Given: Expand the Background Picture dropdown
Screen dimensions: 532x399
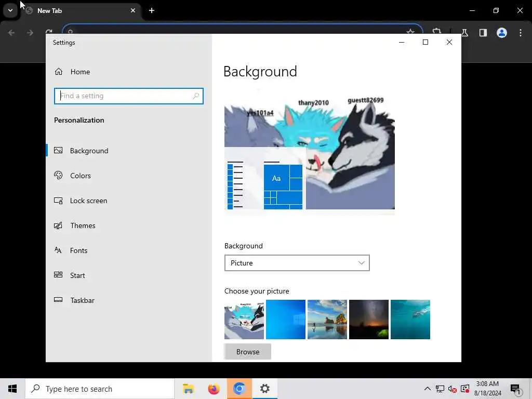Looking at the screenshot, I should [x=297, y=263].
